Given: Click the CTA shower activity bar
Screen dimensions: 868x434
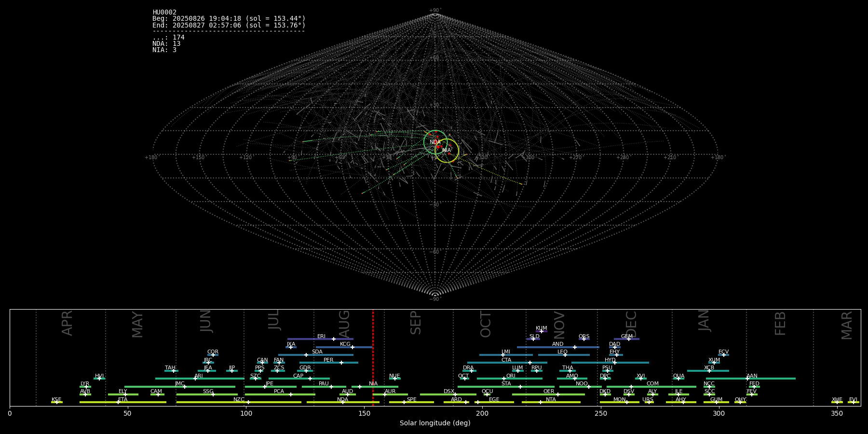Looking at the screenshot, I should pyautogui.click(x=507, y=363).
